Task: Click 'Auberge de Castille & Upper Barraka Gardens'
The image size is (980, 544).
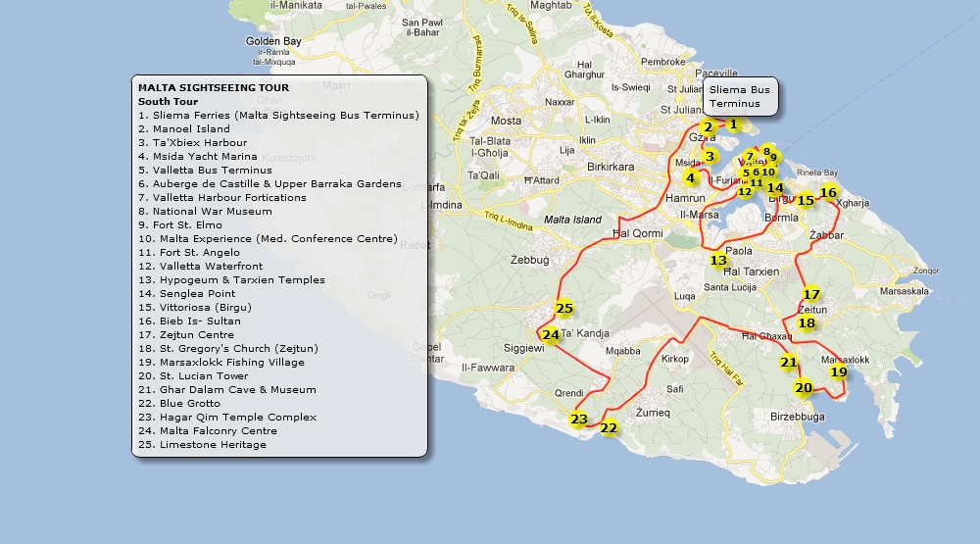Action: pos(270,184)
